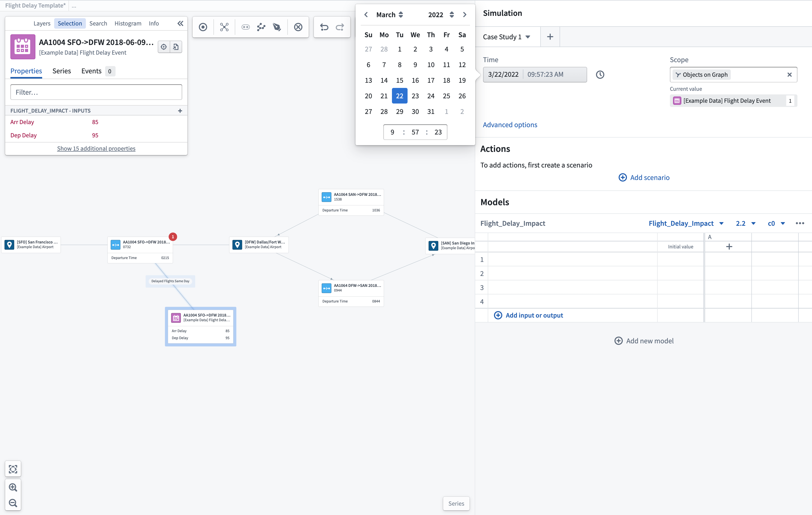Switch to the Events tab

(x=92, y=71)
